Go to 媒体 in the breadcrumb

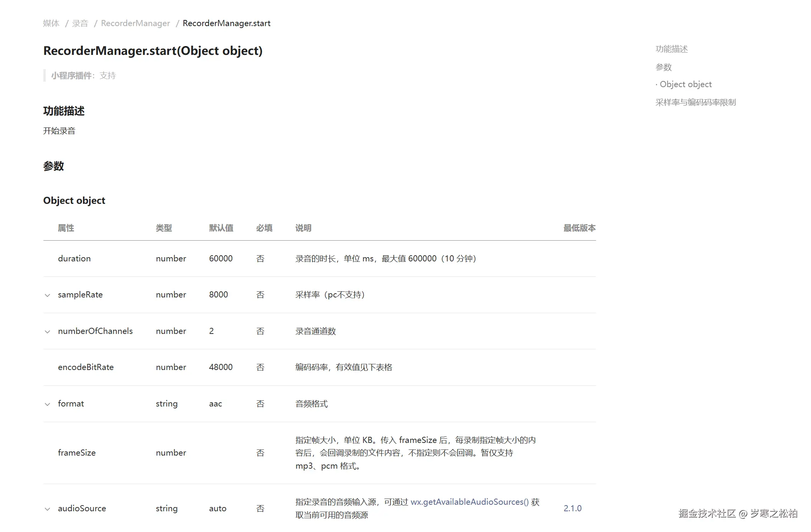point(51,23)
